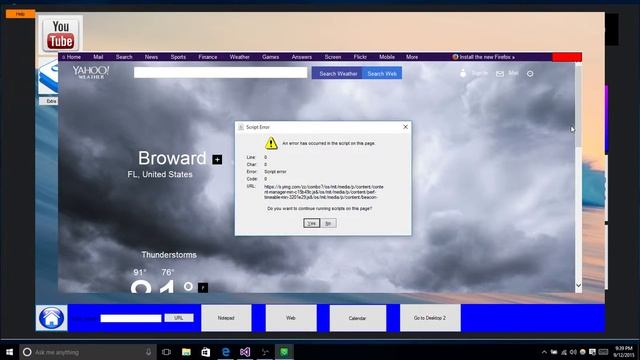
Task: Open the Sports navigation item
Action: (x=178, y=57)
